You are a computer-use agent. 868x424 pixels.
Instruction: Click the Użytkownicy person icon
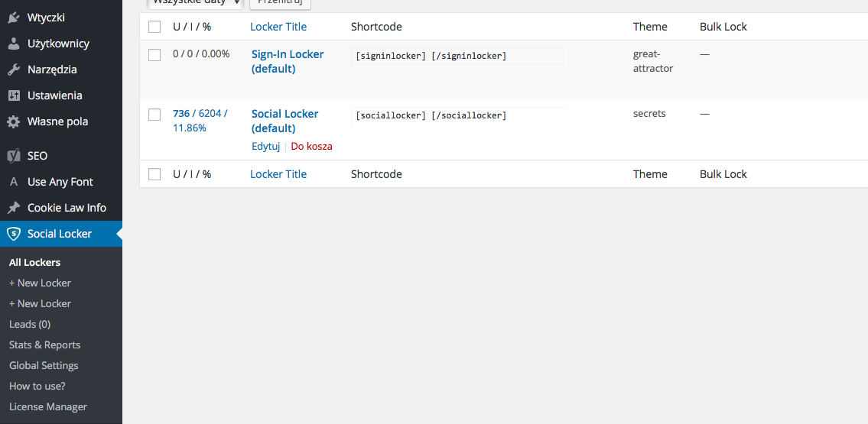pyautogui.click(x=14, y=44)
